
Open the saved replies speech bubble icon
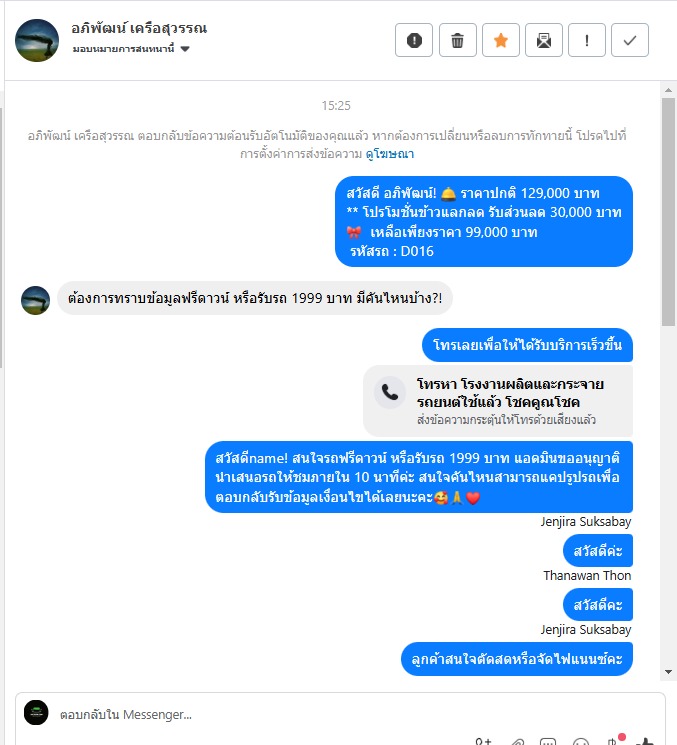548,742
